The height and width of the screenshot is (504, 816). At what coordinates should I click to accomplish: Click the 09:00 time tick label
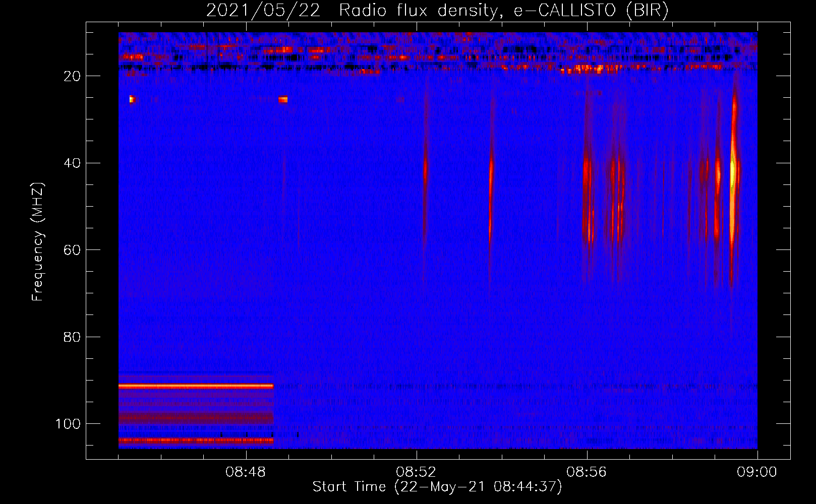coord(757,472)
